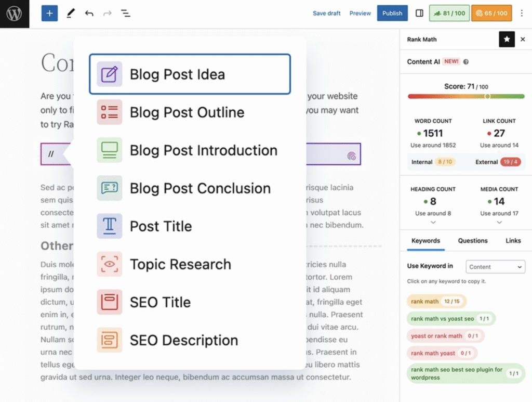
Task: Click the WordPress logo
Action: click(14, 14)
